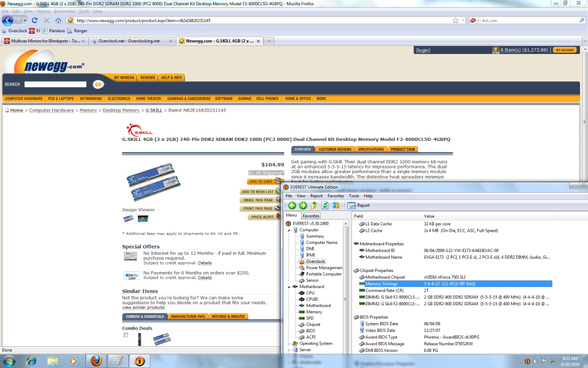The height and width of the screenshot is (368, 588).
Task: Select SPD item in EVEREST tree
Action: (x=310, y=318)
